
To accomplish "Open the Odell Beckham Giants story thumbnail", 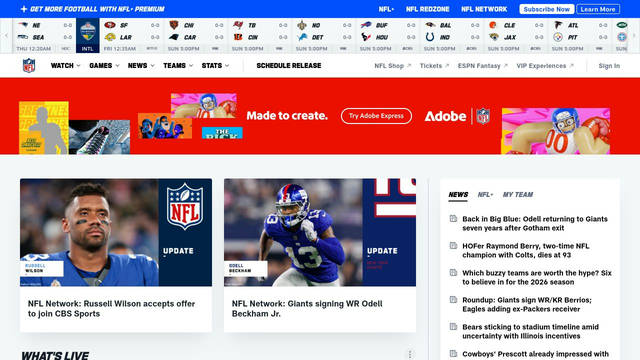I will (x=320, y=232).
